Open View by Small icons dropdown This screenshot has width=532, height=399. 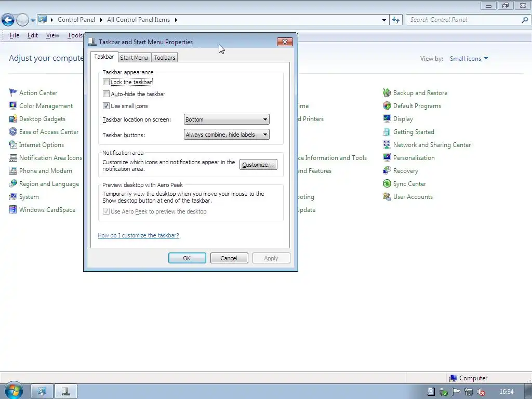[469, 59]
